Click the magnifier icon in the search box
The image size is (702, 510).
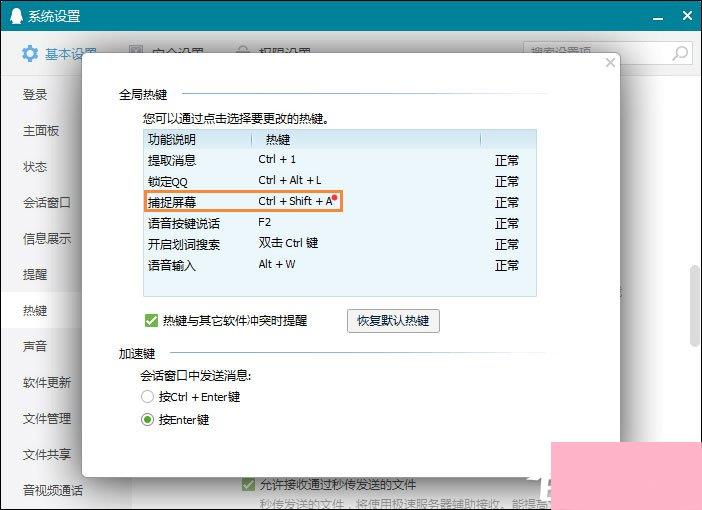click(681, 53)
